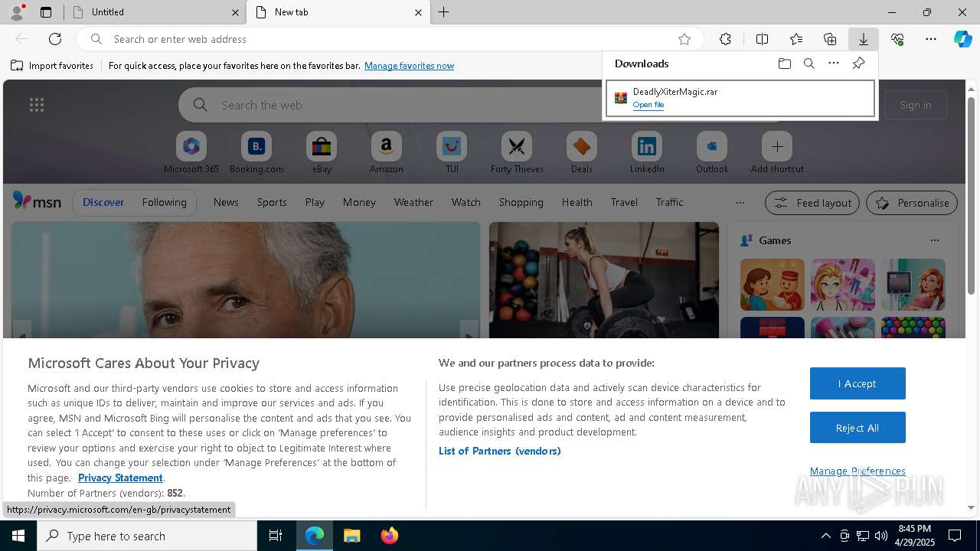This screenshot has height=551, width=980.
Task: Open Settings and more menu
Action: pyautogui.click(x=931, y=39)
